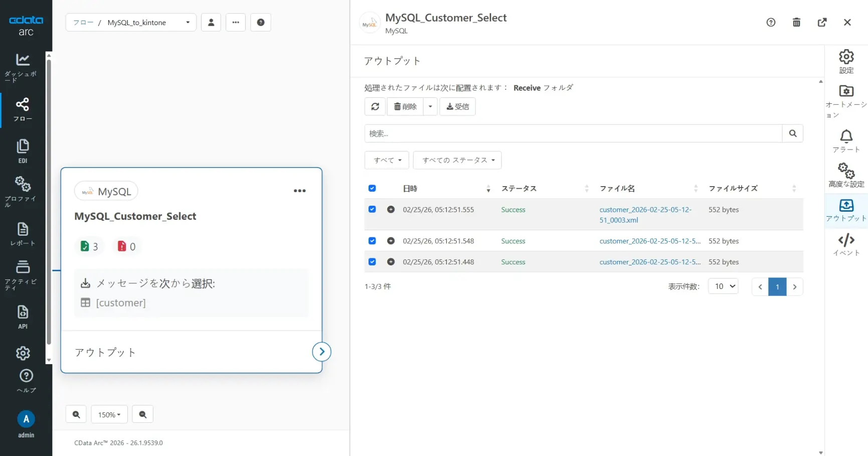Open the All Statuses filter dropdown
Screen dimensions: 868x456
457,160
